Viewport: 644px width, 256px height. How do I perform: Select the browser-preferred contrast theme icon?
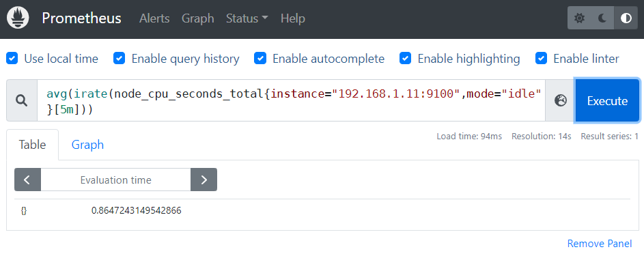[626, 18]
